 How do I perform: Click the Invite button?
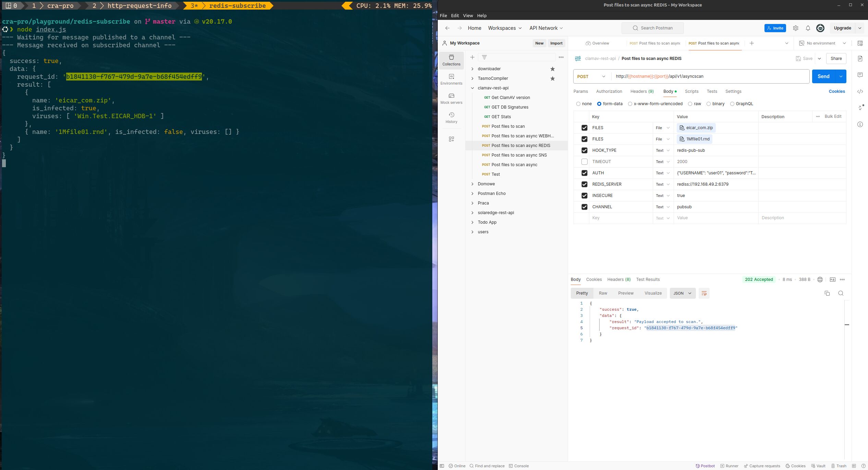pyautogui.click(x=775, y=28)
